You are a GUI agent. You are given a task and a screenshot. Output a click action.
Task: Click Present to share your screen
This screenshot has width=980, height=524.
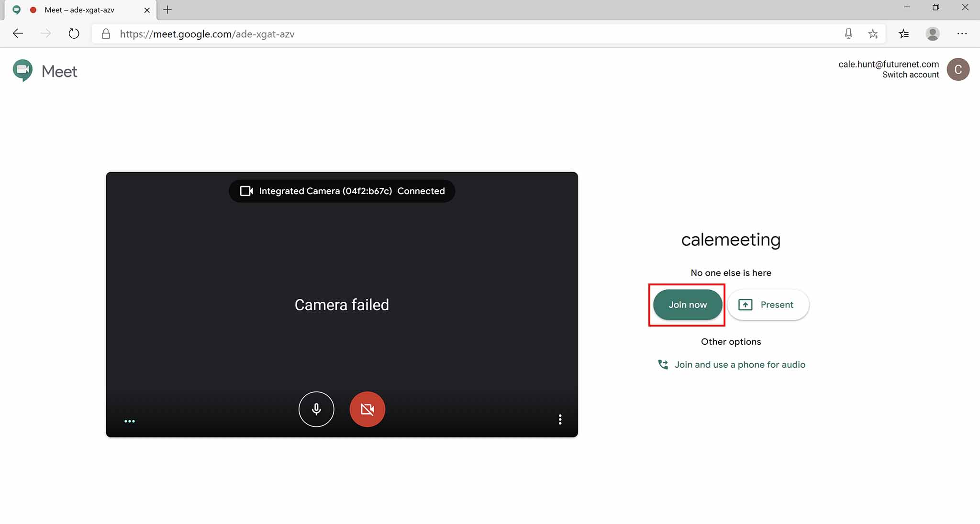click(x=767, y=305)
